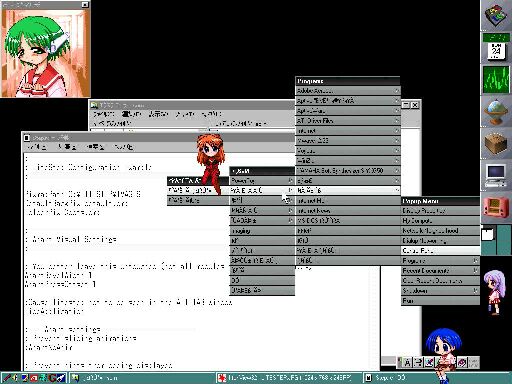The width and height of the screenshot is (512, 384).
Task: Click the Popup Menu header bar
Action: (440, 201)
